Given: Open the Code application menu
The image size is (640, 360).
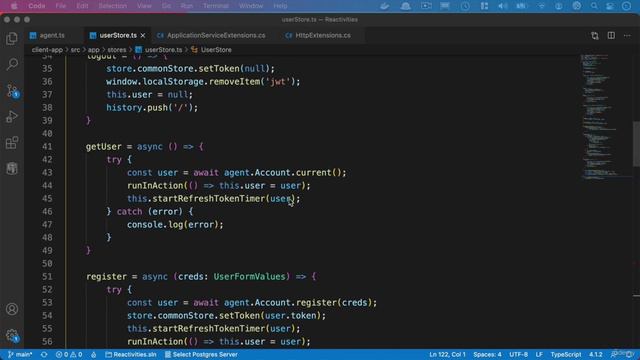Looking at the screenshot, I should (37, 6).
